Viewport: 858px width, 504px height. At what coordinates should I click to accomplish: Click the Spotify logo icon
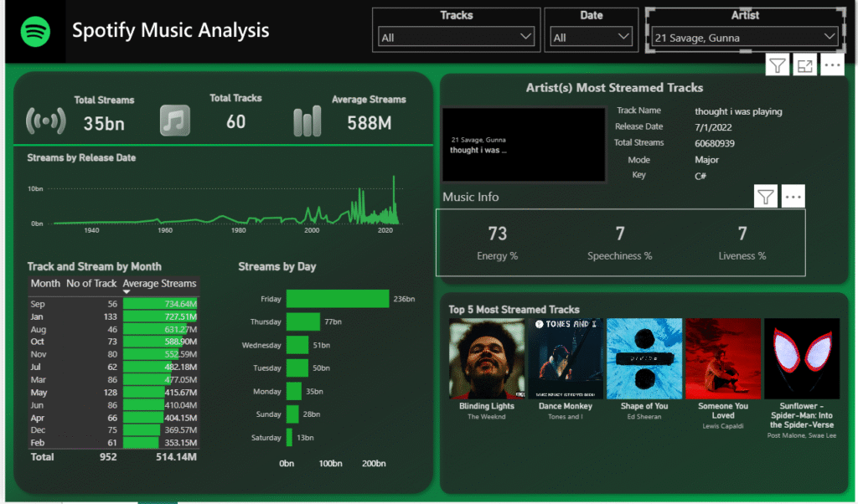[35, 32]
